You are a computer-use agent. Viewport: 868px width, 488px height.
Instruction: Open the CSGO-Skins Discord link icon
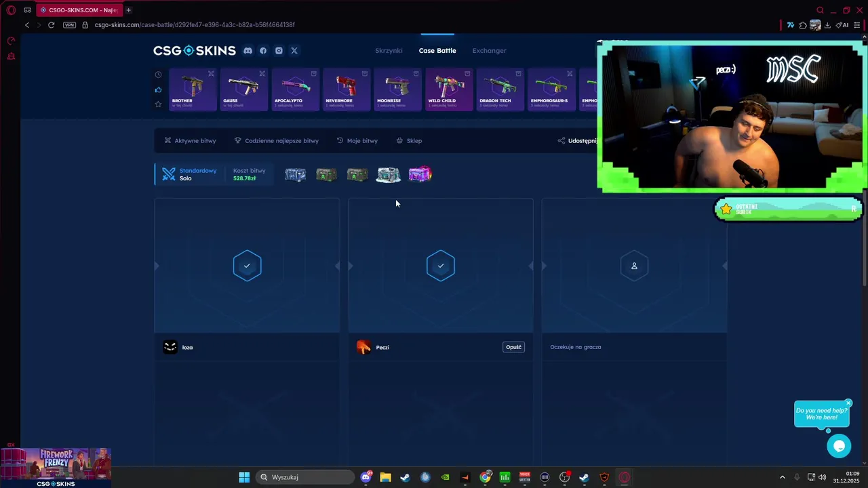[248, 51]
